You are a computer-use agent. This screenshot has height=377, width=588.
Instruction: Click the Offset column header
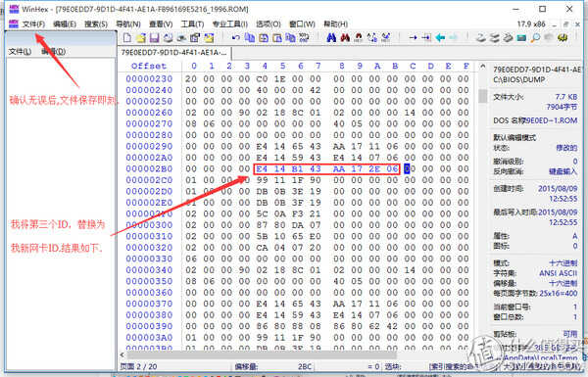point(149,66)
